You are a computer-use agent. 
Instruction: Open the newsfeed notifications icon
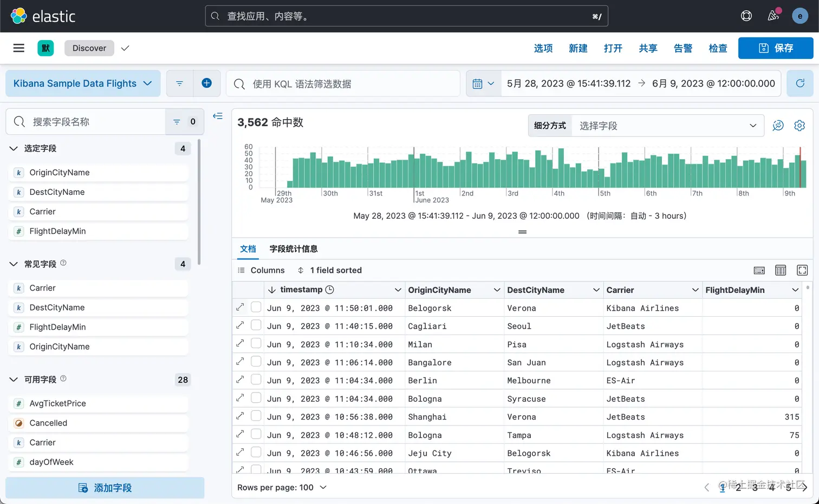pos(773,16)
